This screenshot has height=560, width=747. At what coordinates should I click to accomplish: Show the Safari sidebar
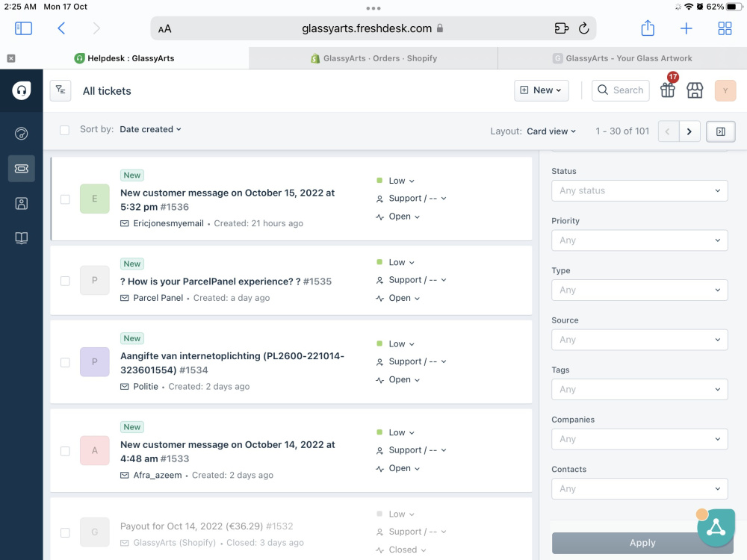23,28
